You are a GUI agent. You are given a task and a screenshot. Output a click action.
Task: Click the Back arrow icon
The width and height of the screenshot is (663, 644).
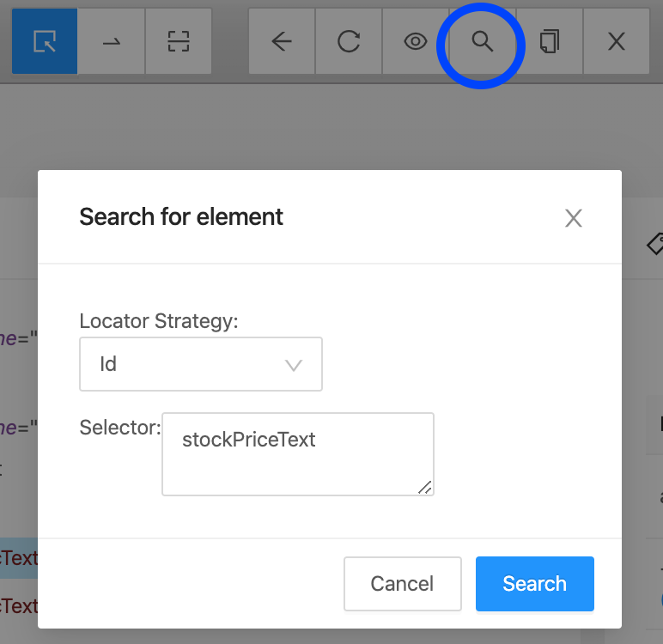pos(282,41)
